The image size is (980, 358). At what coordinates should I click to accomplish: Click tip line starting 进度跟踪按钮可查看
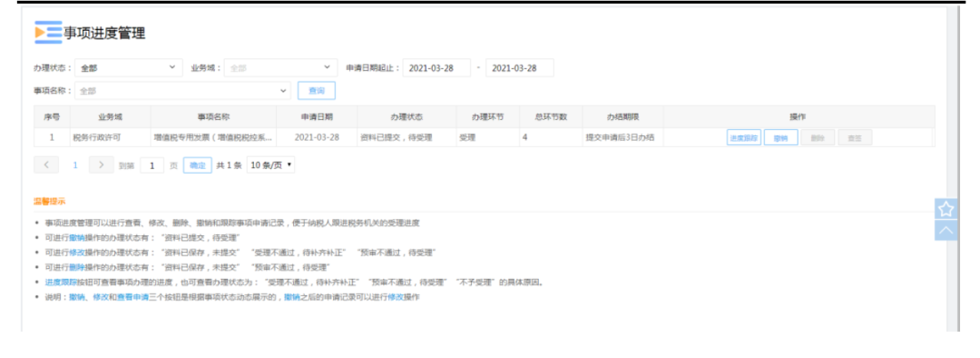294,283
